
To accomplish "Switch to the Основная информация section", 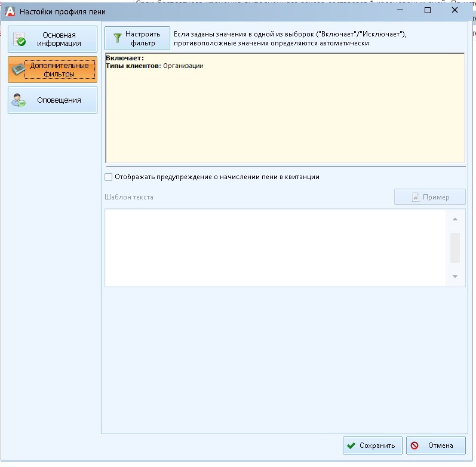I will click(53, 39).
